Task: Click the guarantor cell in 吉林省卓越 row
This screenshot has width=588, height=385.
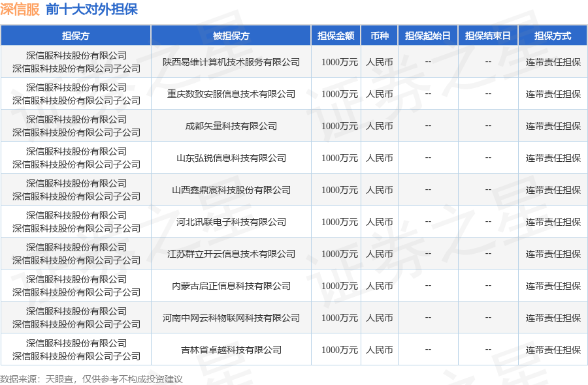Action: click(x=76, y=349)
